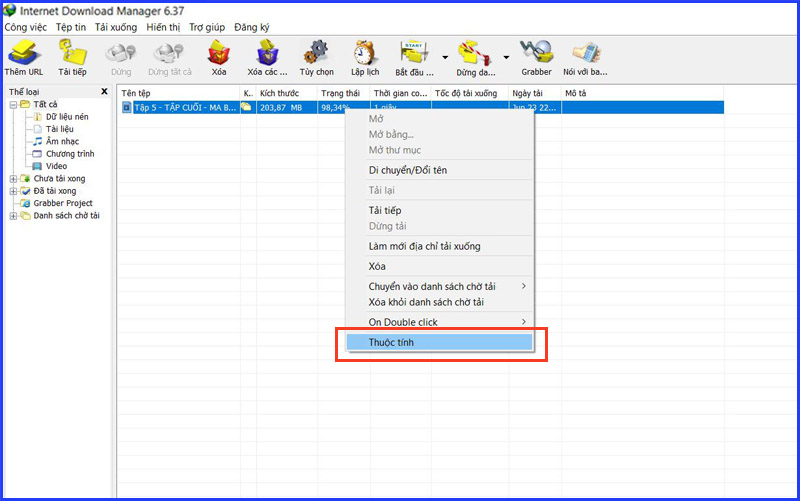The image size is (800, 501).
Task: Click the Xóa toolbar icon
Action: [218, 53]
